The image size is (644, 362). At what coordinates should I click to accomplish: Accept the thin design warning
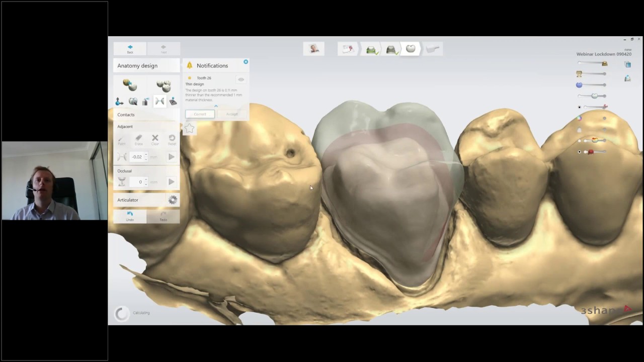tap(232, 114)
